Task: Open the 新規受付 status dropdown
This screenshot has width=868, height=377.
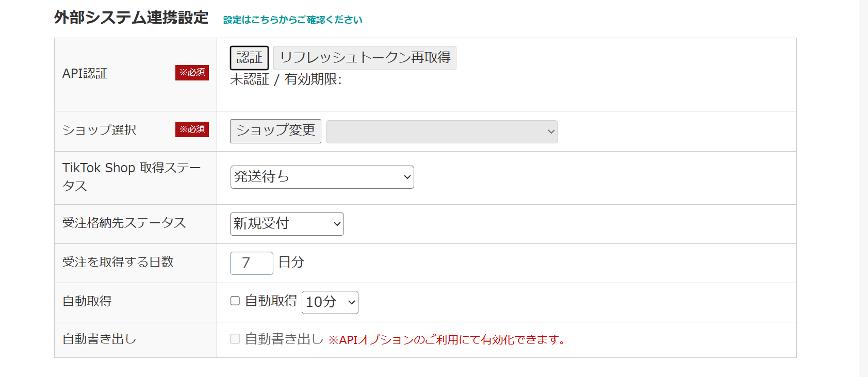Action: tap(287, 224)
